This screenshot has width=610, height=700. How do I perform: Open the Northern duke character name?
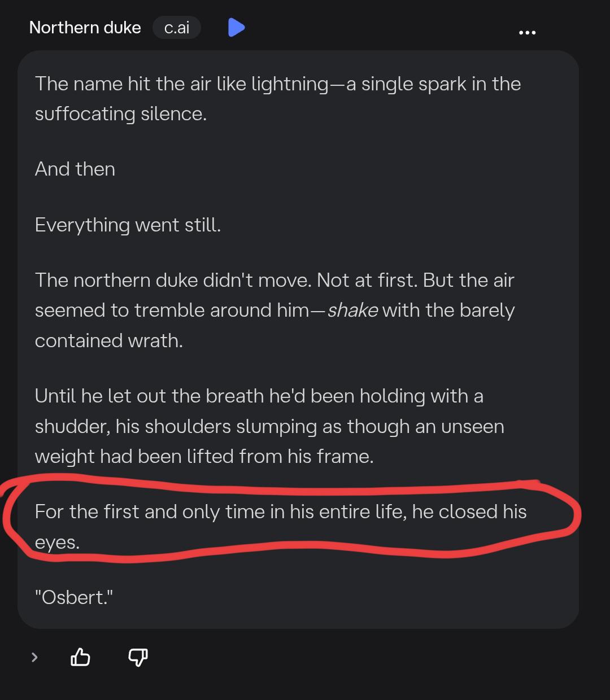coord(85,27)
